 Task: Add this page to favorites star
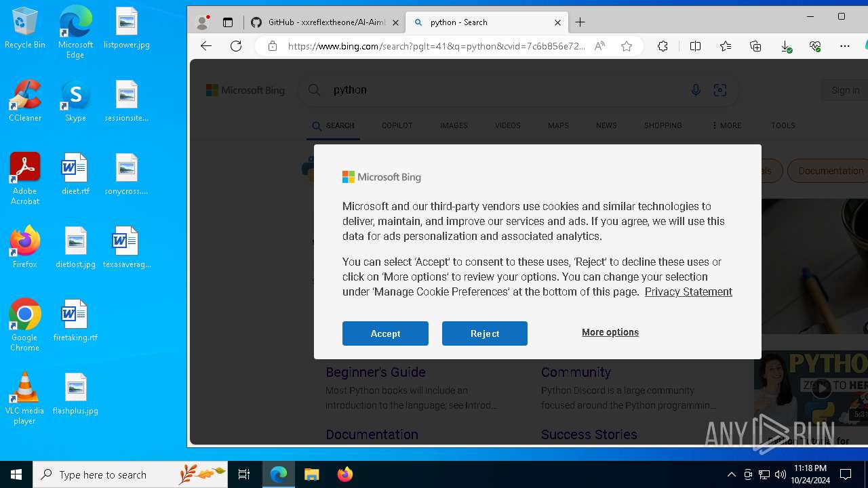coord(627,46)
